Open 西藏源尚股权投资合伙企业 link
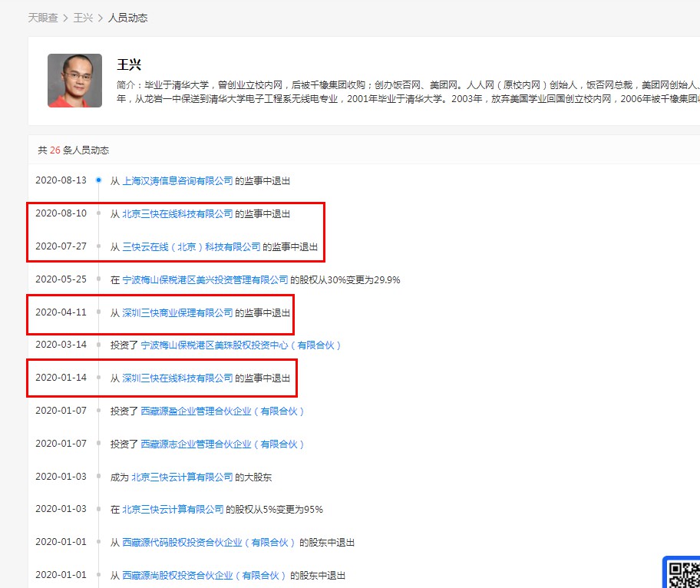The image size is (700, 588). [x=204, y=576]
